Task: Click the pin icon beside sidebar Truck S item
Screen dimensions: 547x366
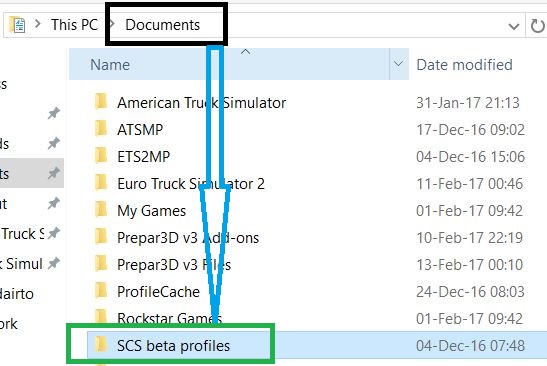Action: (x=54, y=233)
